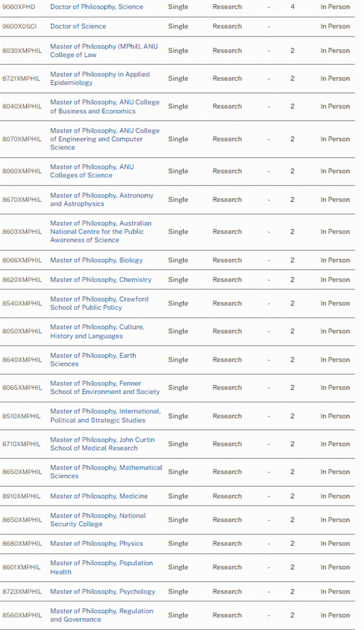Open the Master of Philosophy, Physics link
364x630 pixels.
97,544
